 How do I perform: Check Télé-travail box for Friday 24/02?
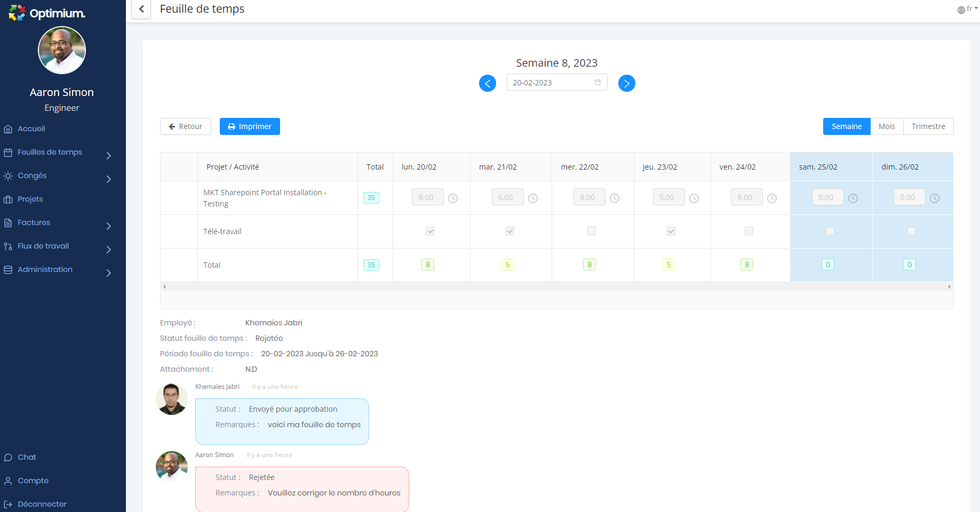[x=749, y=231]
